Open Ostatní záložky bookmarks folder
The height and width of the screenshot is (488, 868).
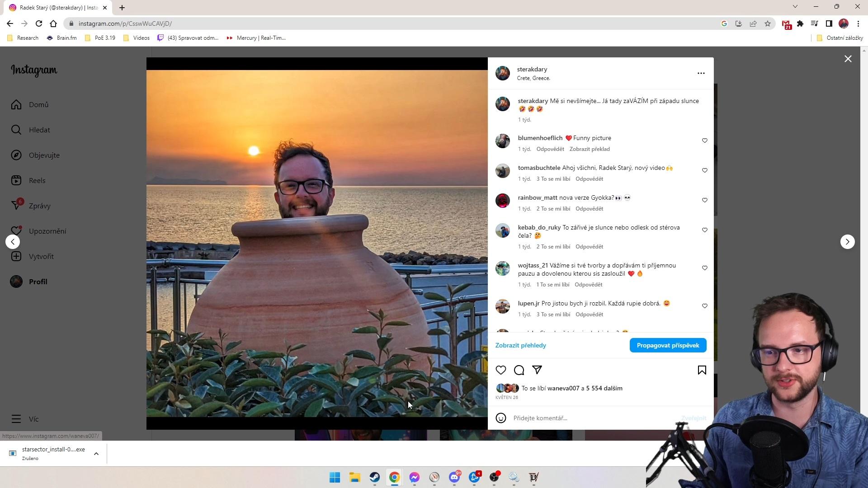coord(840,38)
